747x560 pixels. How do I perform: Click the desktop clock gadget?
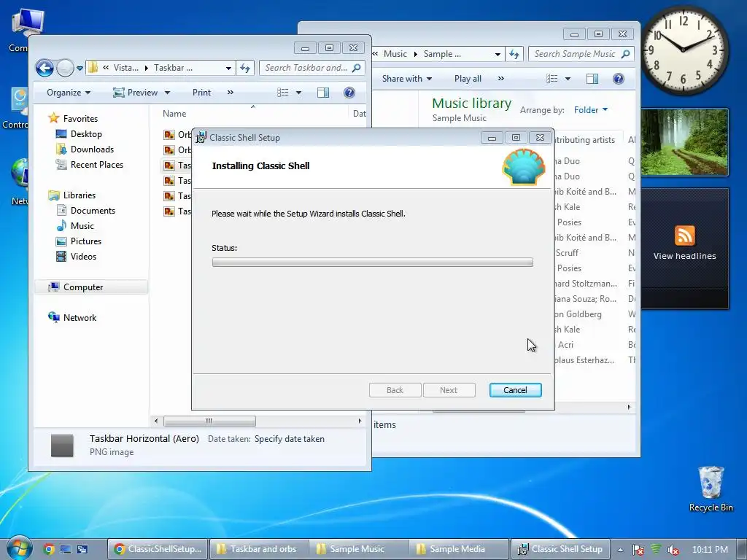click(683, 50)
